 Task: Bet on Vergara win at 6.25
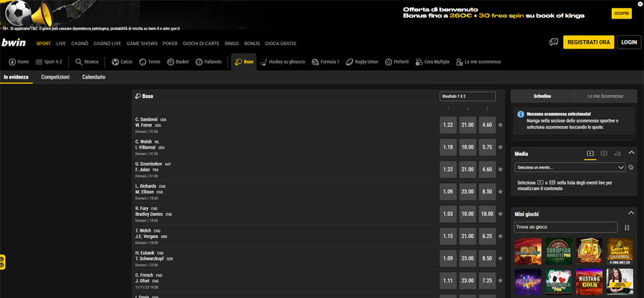[487, 236]
